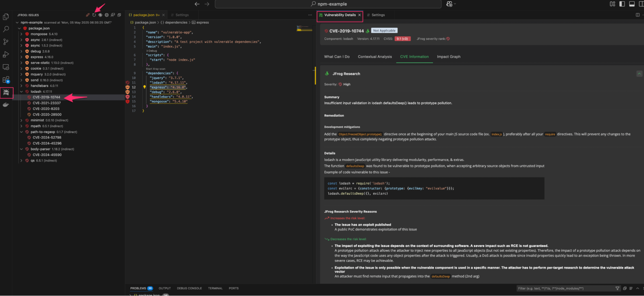Click the gear settings icon in JFrog Issues header
The height and width of the screenshot is (296, 644).
click(107, 15)
